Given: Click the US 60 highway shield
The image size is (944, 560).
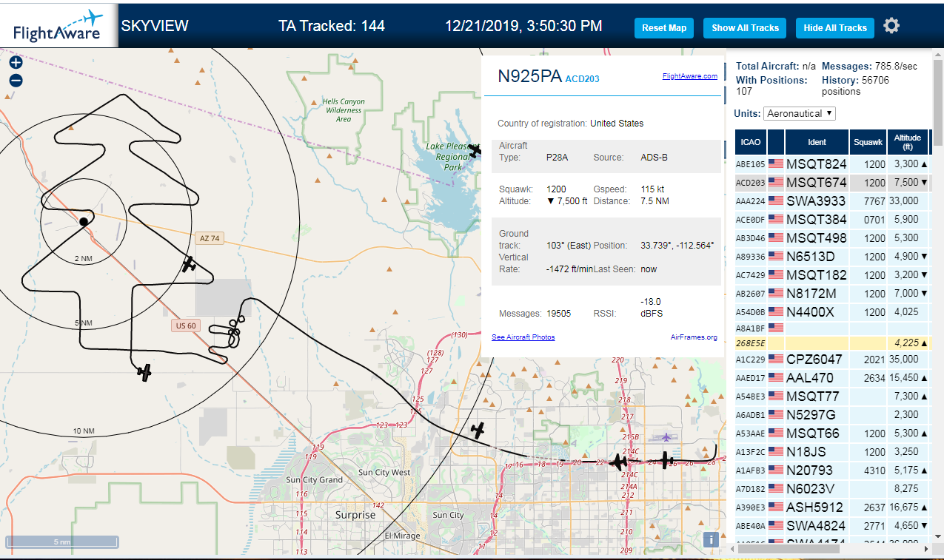Looking at the screenshot, I should pos(185,325).
